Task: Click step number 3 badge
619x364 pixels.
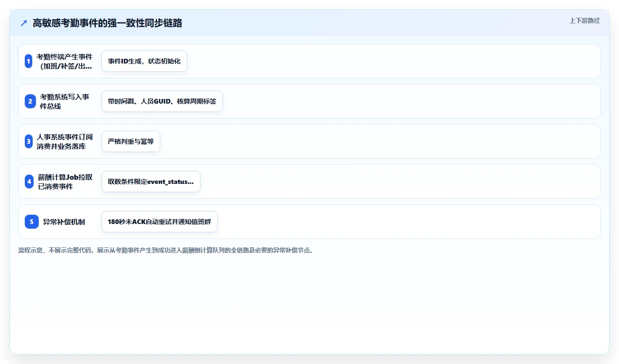Action: 28,141
